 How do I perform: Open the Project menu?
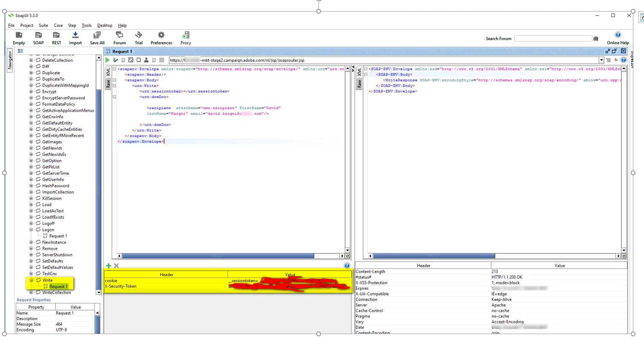pyautogui.click(x=26, y=26)
